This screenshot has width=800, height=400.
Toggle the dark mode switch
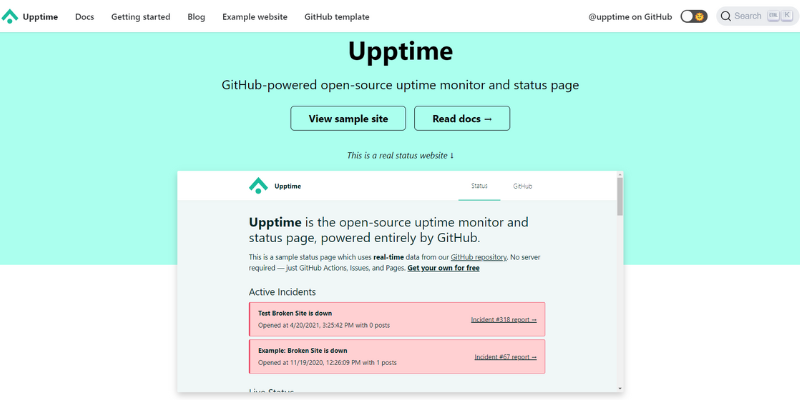pyautogui.click(x=694, y=16)
